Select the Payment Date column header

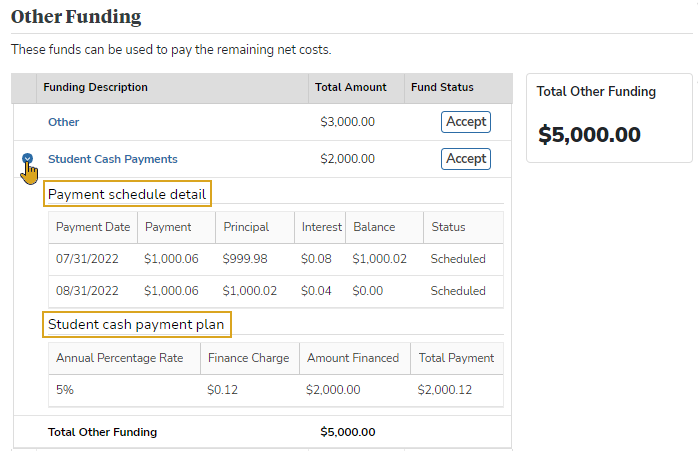coord(93,227)
